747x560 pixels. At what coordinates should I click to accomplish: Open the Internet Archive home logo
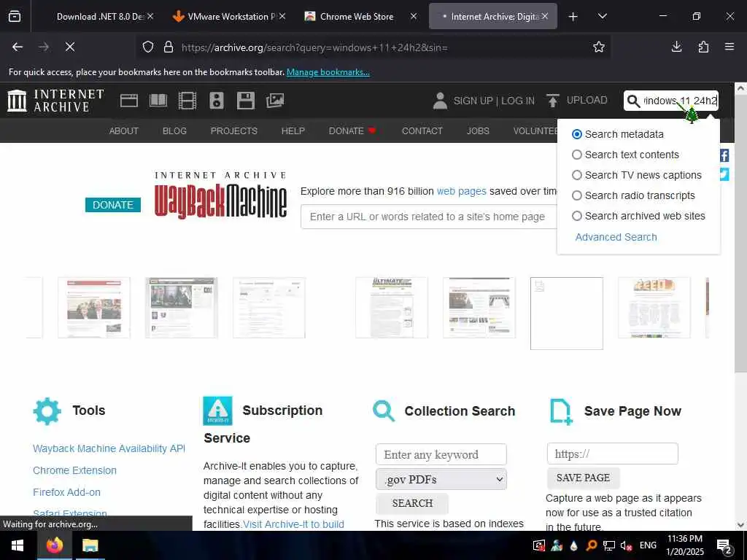pos(55,101)
